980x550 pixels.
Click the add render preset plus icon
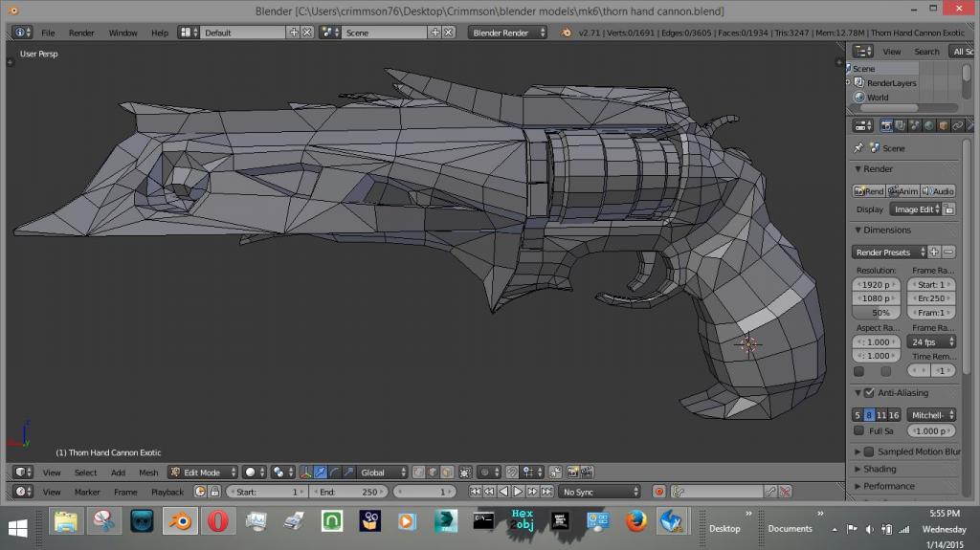pos(934,253)
